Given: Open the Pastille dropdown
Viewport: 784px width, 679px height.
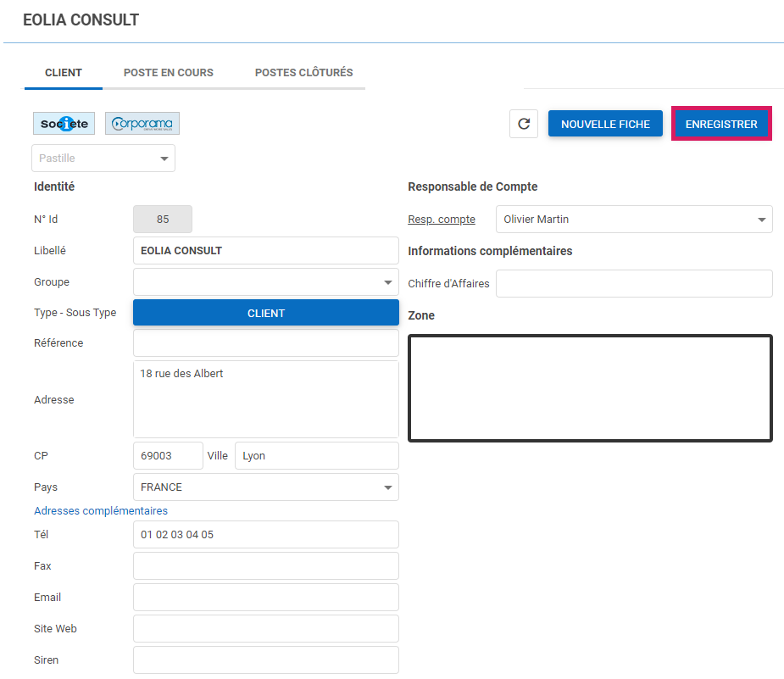Looking at the screenshot, I should [103, 159].
